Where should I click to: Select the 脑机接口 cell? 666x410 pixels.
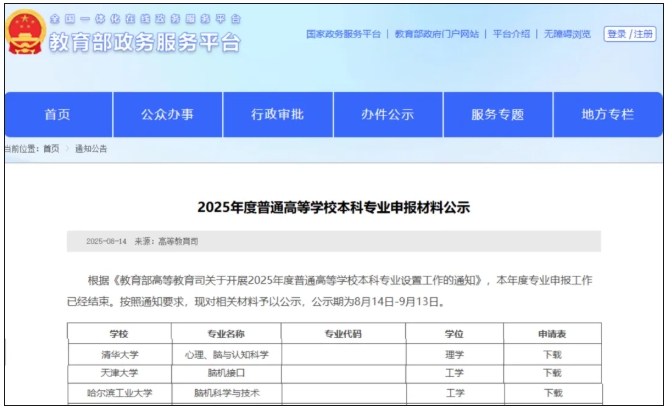coord(226,373)
